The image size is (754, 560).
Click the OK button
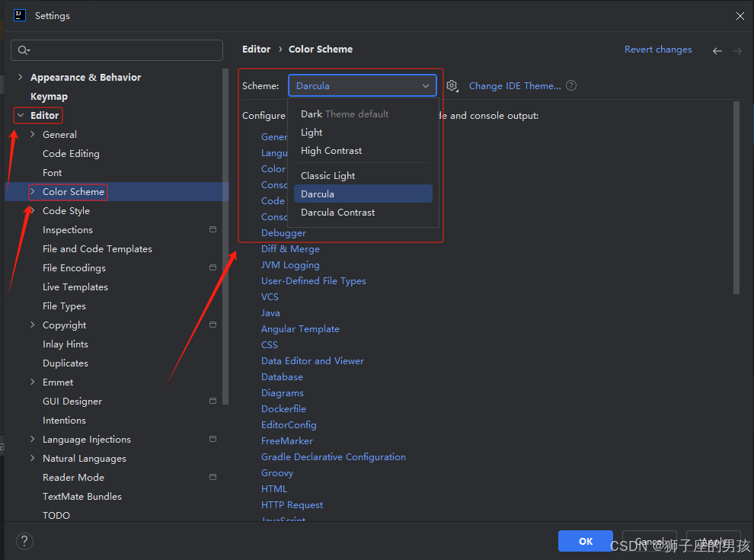pos(585,541)
